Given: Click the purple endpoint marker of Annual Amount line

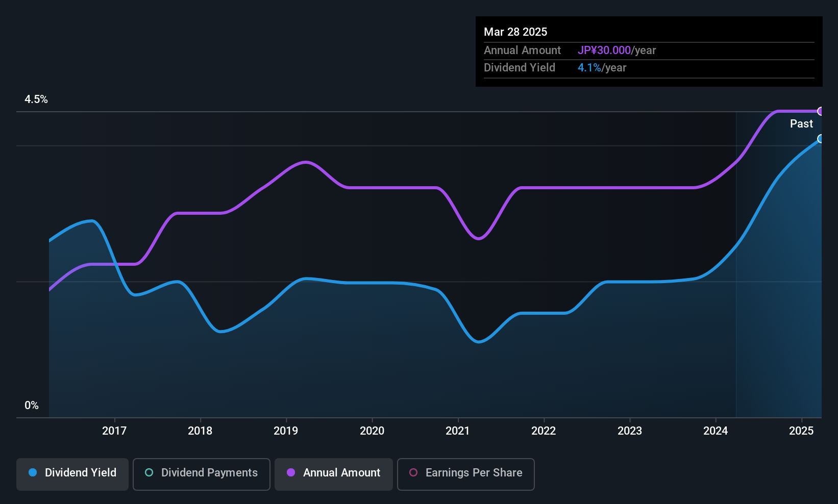Looking at the screenshot, I should tap(821, 111).
